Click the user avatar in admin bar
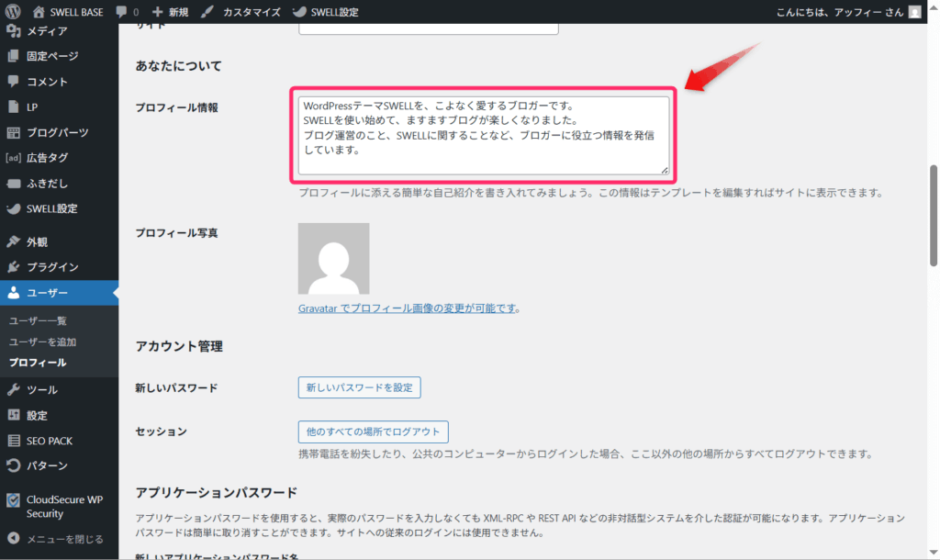940x560 pixels. (x=915, y=12)
